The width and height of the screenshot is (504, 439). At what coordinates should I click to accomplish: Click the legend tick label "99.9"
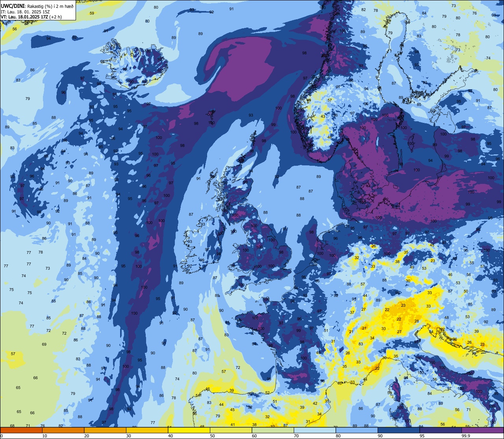(x=466, y=436)
